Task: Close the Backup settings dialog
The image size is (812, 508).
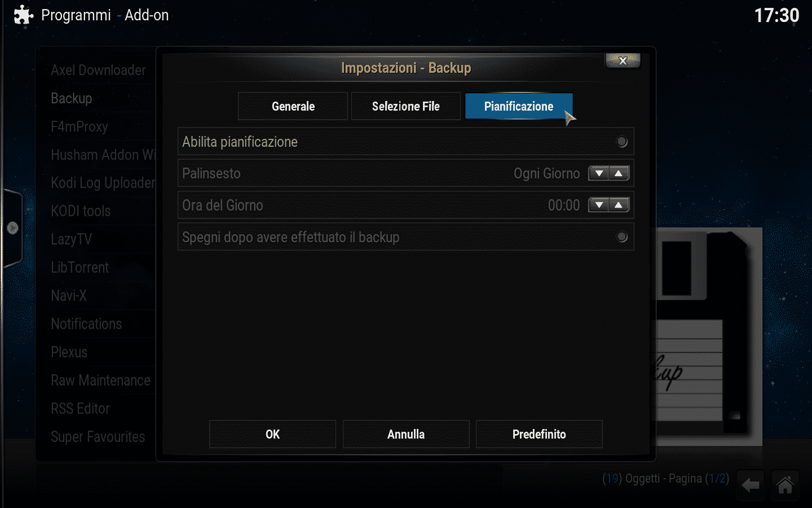Action: click(623, 60)
